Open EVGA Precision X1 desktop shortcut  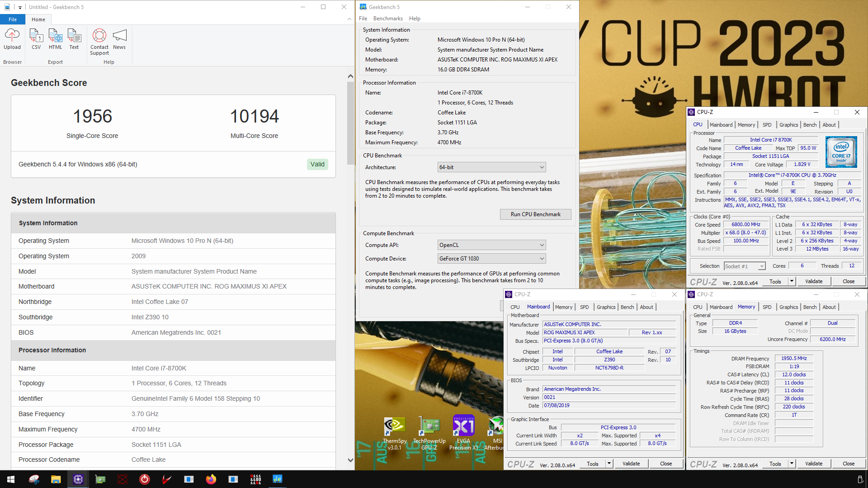[x=463, y=433]
